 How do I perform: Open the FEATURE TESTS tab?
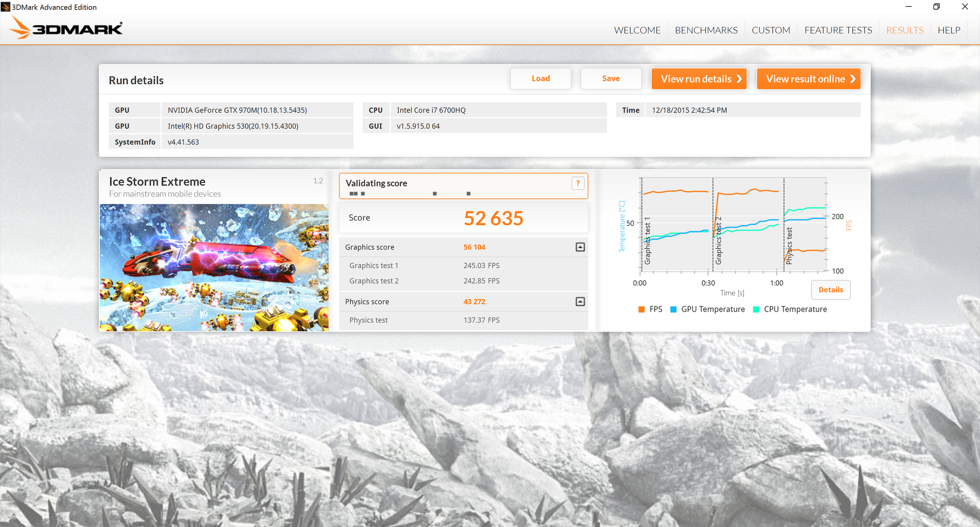pyautogui.click(x=838, y=30)
